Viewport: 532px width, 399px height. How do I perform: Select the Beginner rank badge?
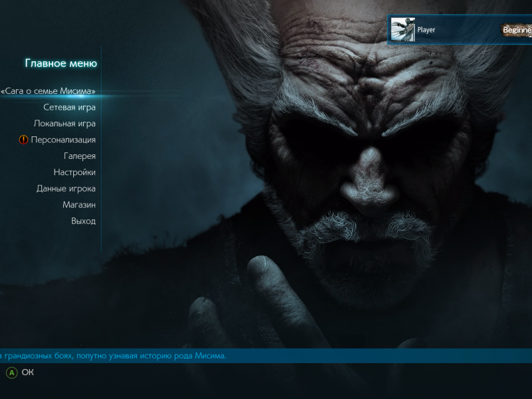517,30
